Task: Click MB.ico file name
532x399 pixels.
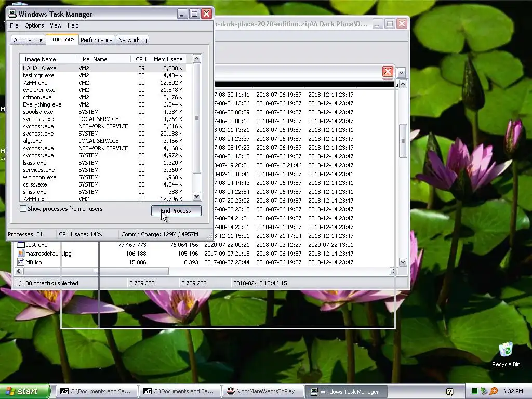Action: [x=34, y=262]
